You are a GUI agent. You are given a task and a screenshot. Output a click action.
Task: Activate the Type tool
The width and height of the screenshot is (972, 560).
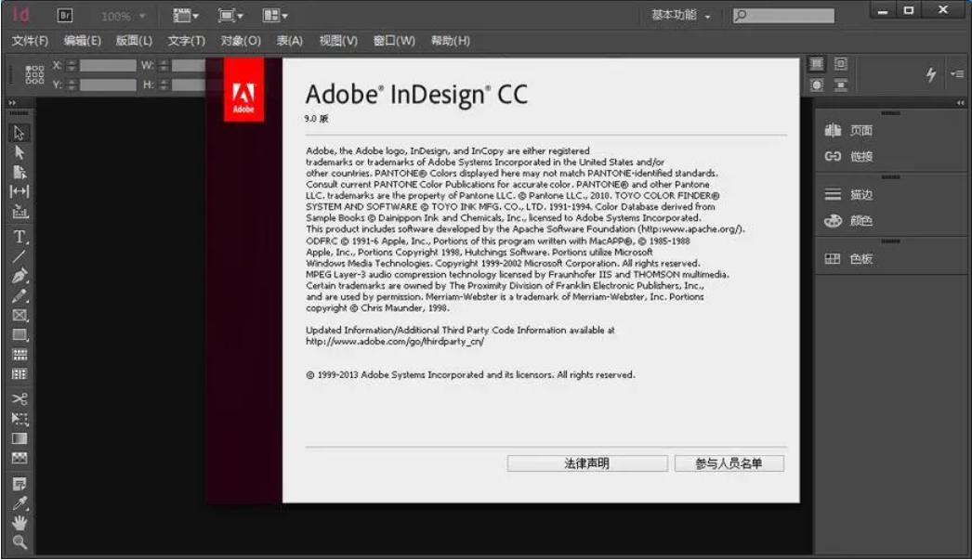point(17,233)
